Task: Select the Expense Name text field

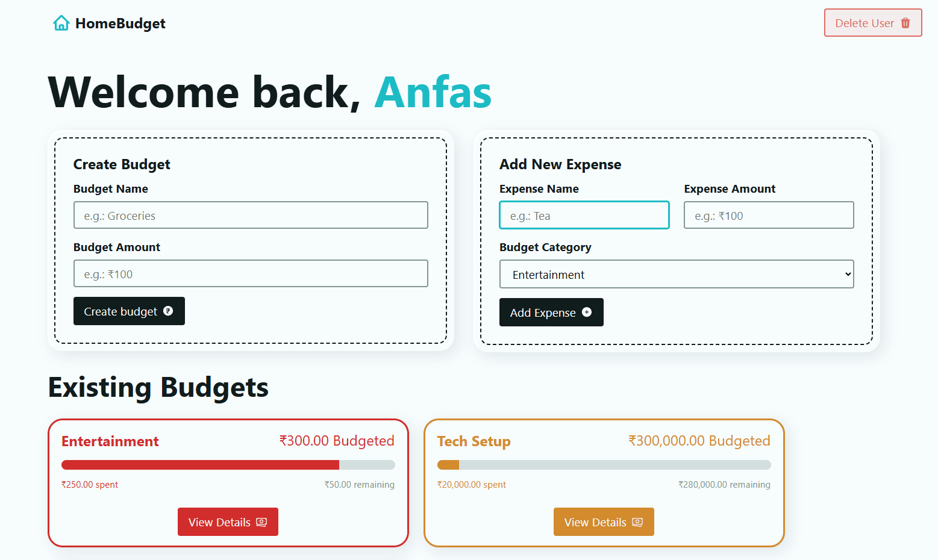Action: coord(584,215)
